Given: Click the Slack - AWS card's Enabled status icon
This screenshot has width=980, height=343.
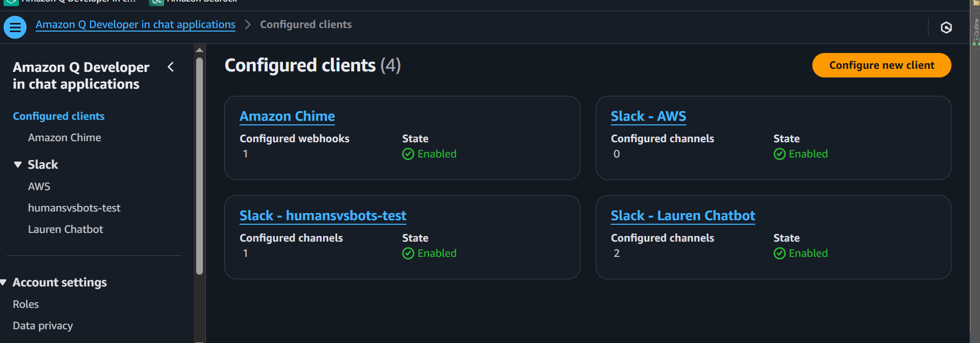Looking at the screenshot, I should point(779,154).
